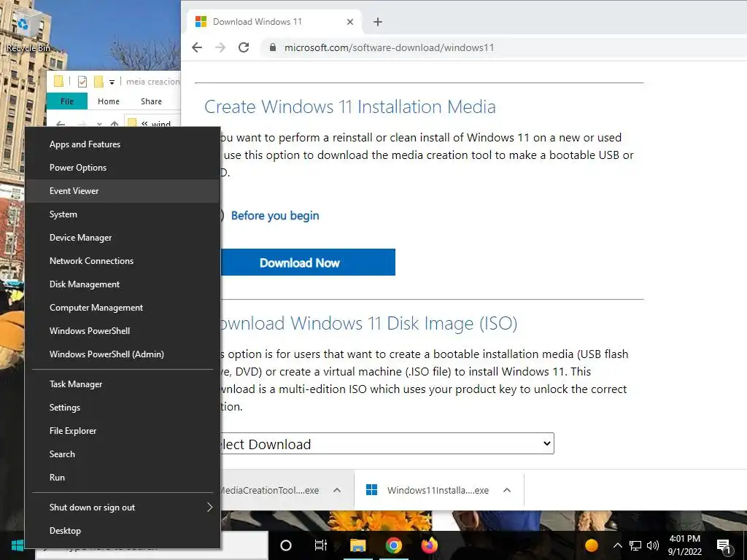Click the orange circle tray icon
Image resolution: width=747 pixels, height=560 pixels.
(591, 545)
